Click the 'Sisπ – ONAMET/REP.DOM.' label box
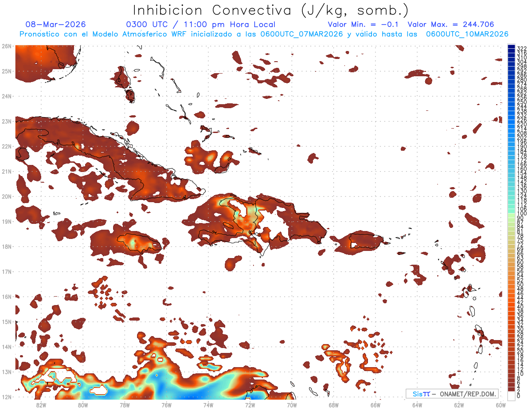 (x=452, y=394)
